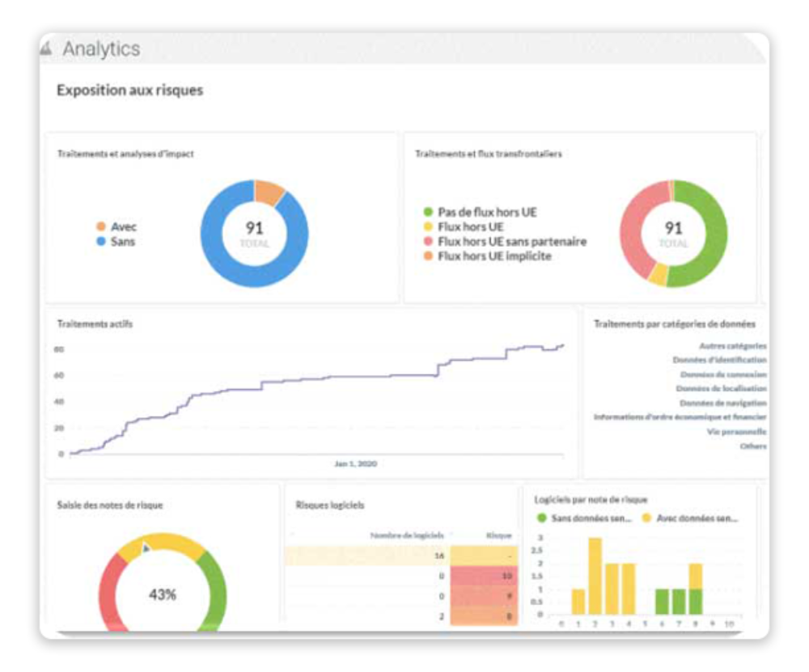809x672 pixels.
Task: Click the green bar at note 6
Action: tap(662, 602)
